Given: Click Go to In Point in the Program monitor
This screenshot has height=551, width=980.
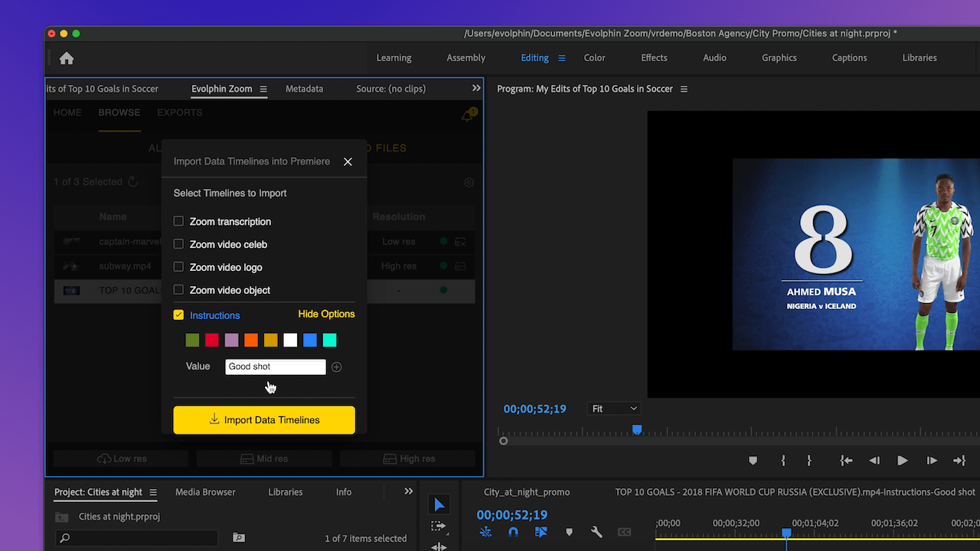Looking at the screenshot, I should [x=845, y=460].
